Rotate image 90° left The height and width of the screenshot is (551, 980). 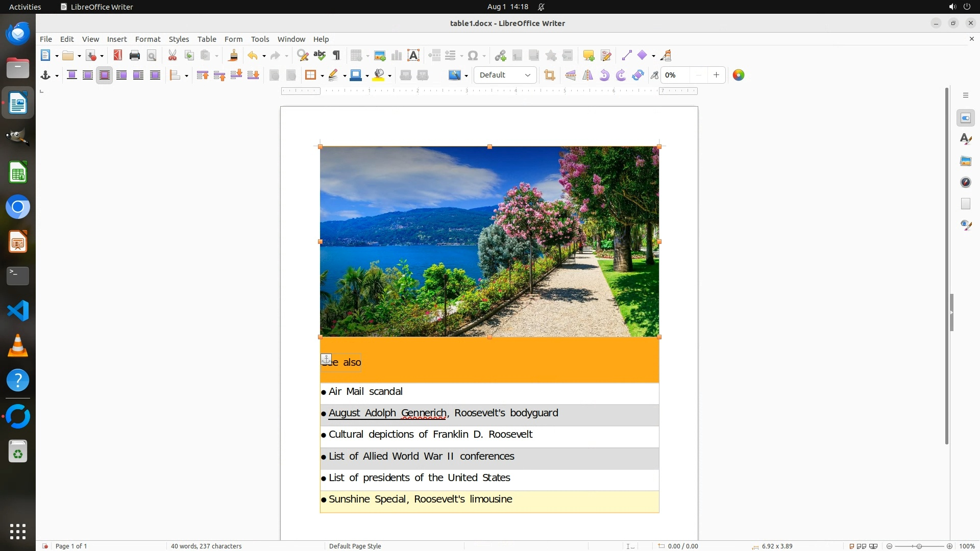pos(604,76)
